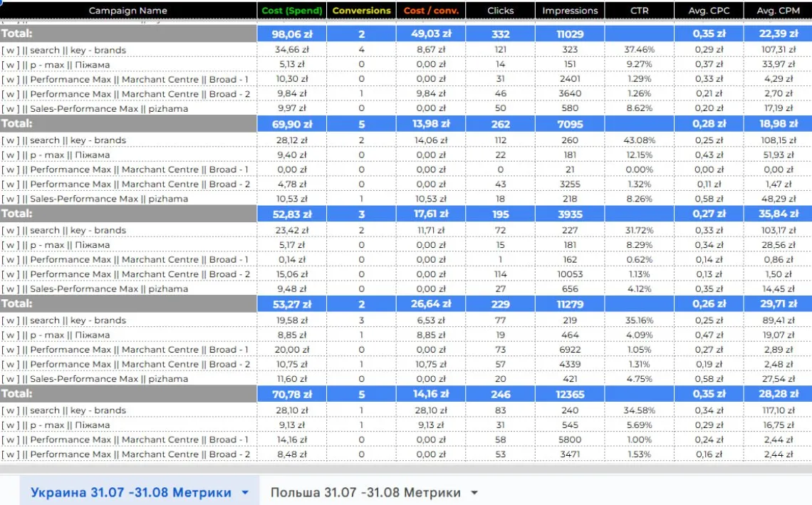Open the dropdown arrow on the Польша sheet tab
The image size is (812, 505).
click(x=474, y=493)
